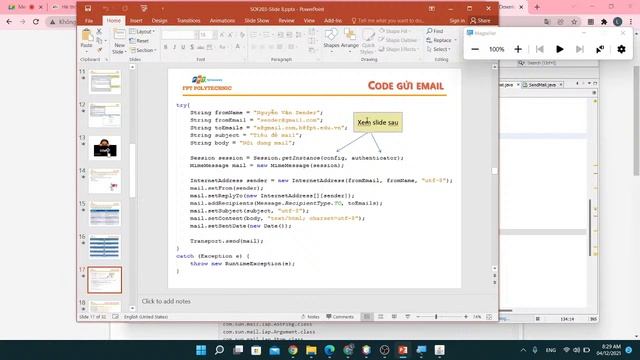Click Sign in link
Screen dimensions: 640x360
click(457, 20)
